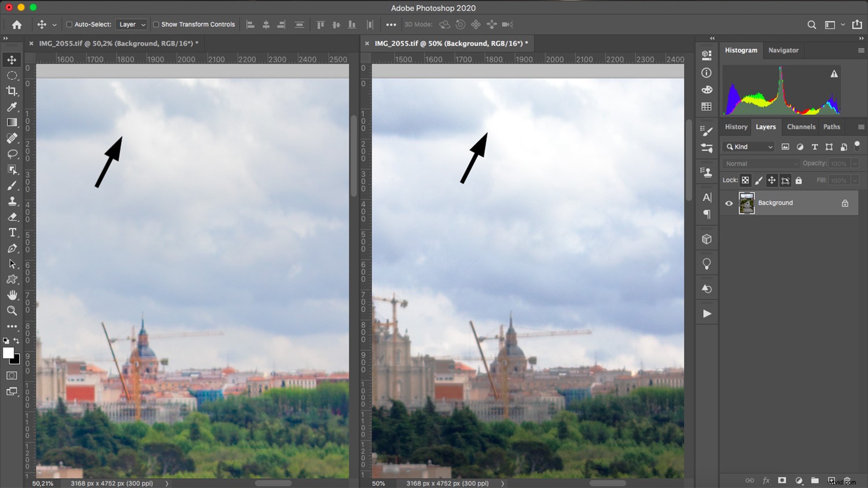The image size is (868, 488).
Task: Open the Auto-Select Layer dropdown
Action: point(131,24)
